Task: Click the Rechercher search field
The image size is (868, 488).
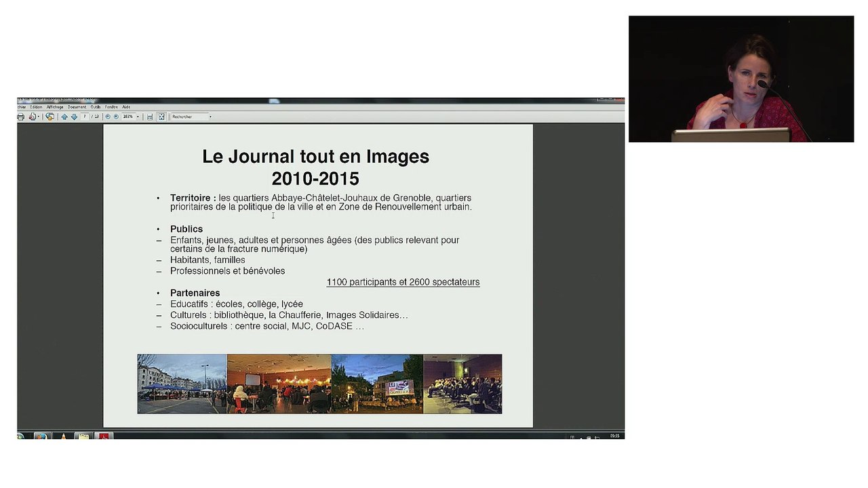Action: (x=189, y=117)
